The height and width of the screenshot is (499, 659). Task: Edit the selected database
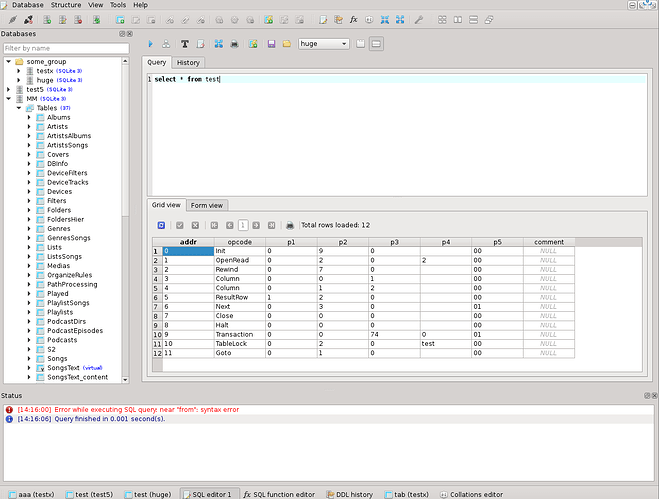tap(63, 20)
